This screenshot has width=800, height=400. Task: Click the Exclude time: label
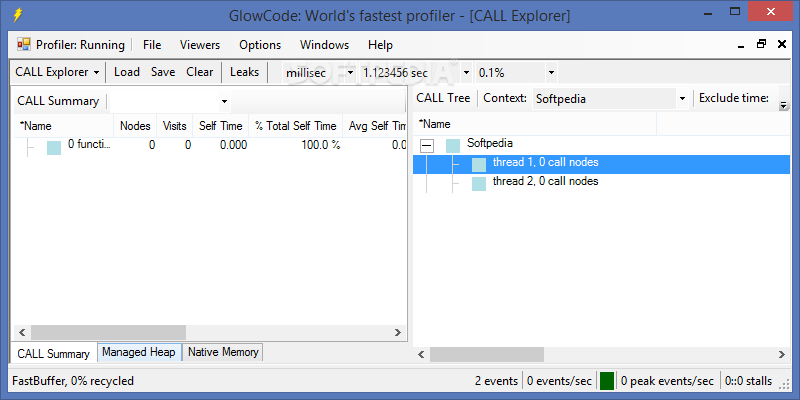(734, 98)
